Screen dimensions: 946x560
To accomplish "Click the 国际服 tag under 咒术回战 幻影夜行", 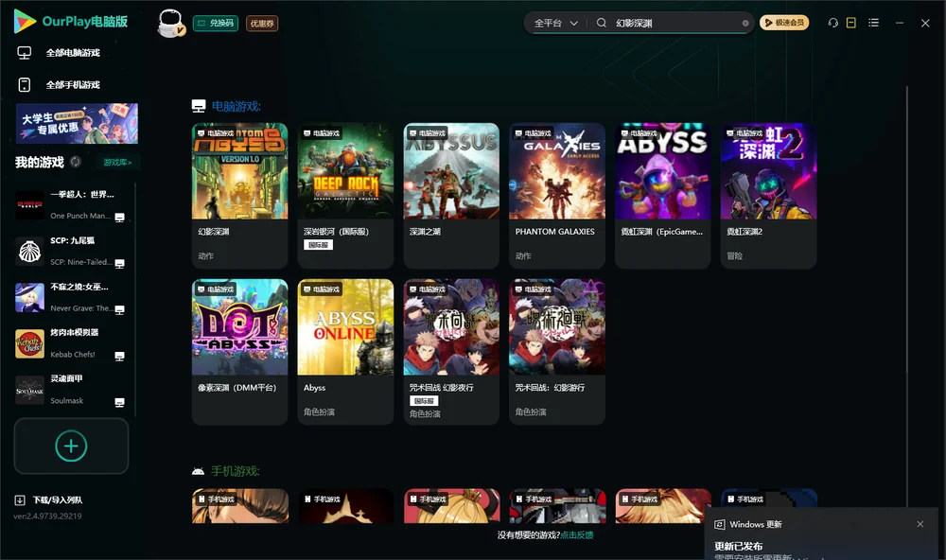I will pos(424,401).
